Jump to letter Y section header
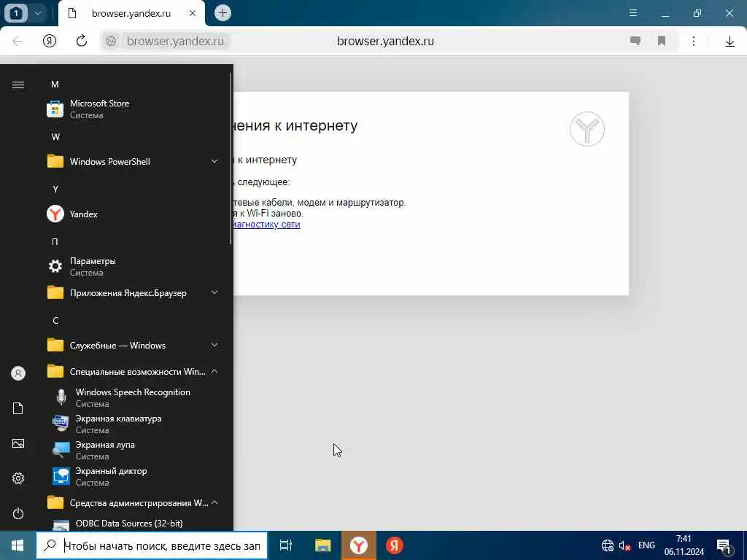 (x=55, y=189)
